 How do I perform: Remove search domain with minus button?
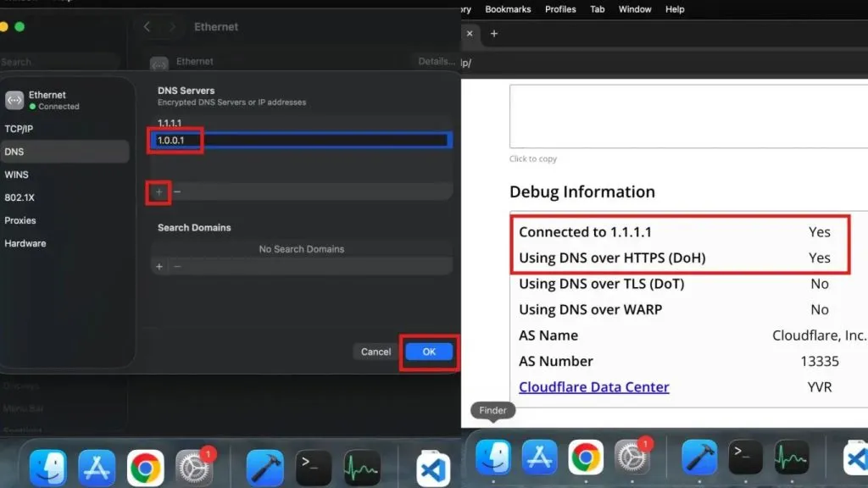pyautogui.click(x=177, y=267)
